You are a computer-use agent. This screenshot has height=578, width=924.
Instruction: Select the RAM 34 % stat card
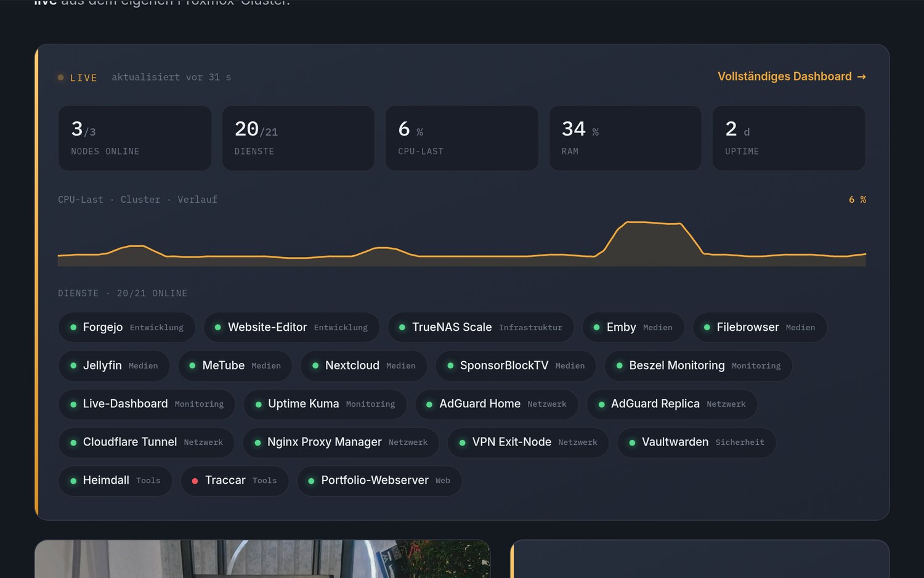pyautogui.click(x=625, y=138)
